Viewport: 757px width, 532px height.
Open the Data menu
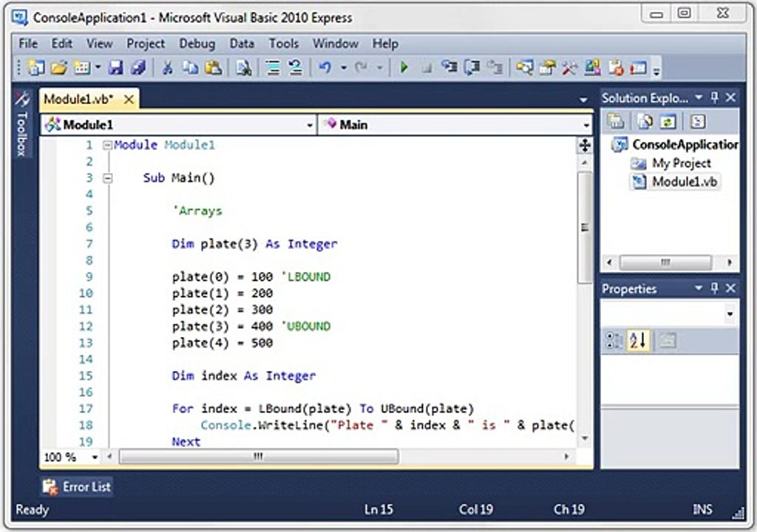click(x=242, y=44)
